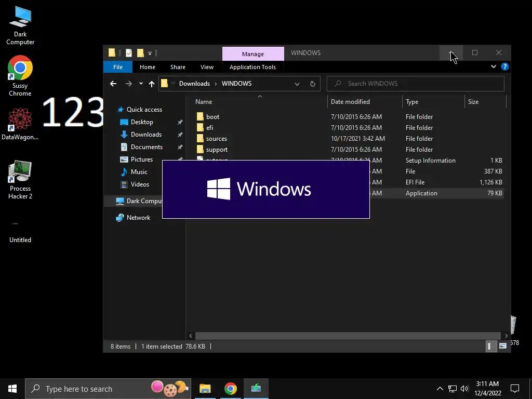Sort files by Size column

coord(473,101)
